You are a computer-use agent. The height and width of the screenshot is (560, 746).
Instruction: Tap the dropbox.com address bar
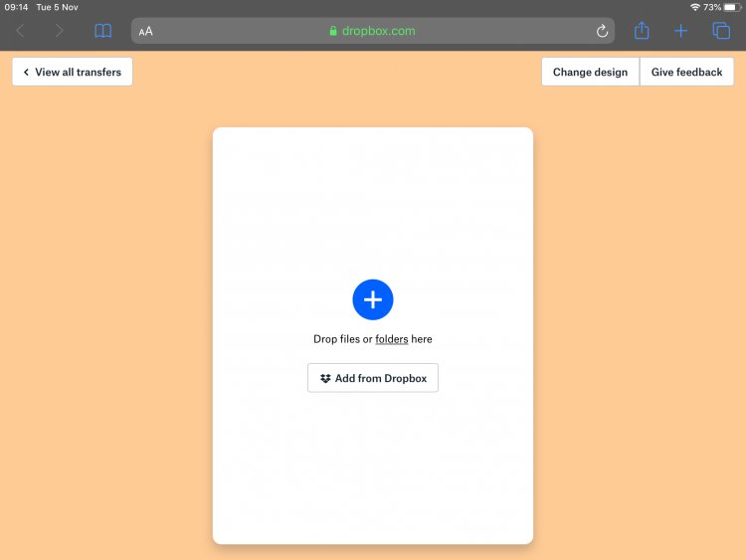tap(378, 31)
